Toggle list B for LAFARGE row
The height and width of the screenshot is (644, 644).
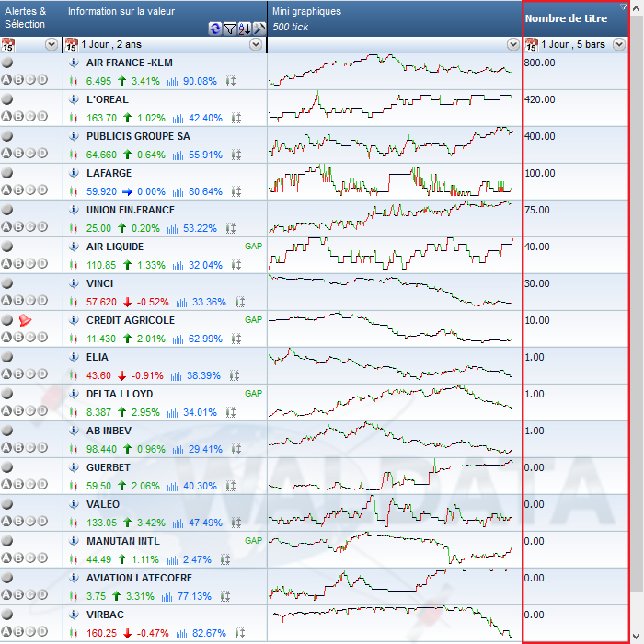[18, 190]
